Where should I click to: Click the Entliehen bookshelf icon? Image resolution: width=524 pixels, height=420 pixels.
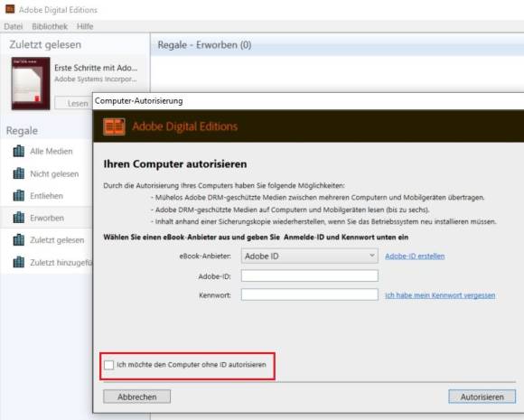click(x=19, y=195)
